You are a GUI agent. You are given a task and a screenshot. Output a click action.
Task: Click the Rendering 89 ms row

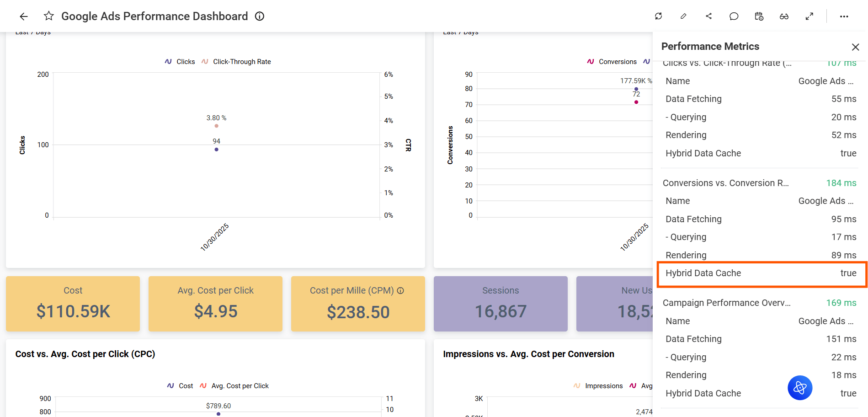pyautogui.click(x=761, y=255)
